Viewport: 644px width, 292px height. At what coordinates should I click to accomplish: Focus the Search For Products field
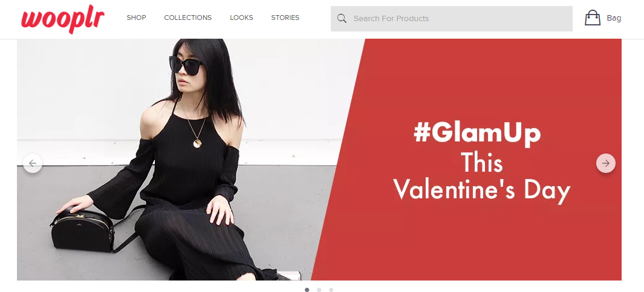(451, 19)
